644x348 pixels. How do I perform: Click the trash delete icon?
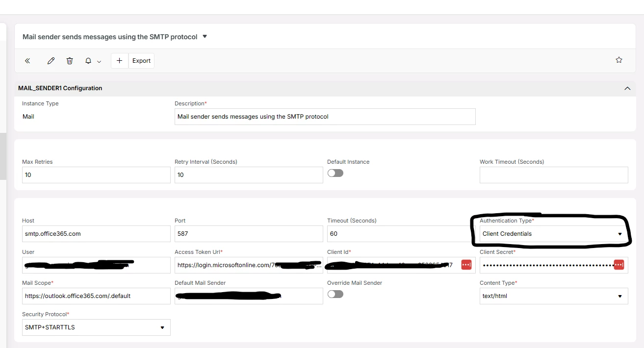point(70,61)
